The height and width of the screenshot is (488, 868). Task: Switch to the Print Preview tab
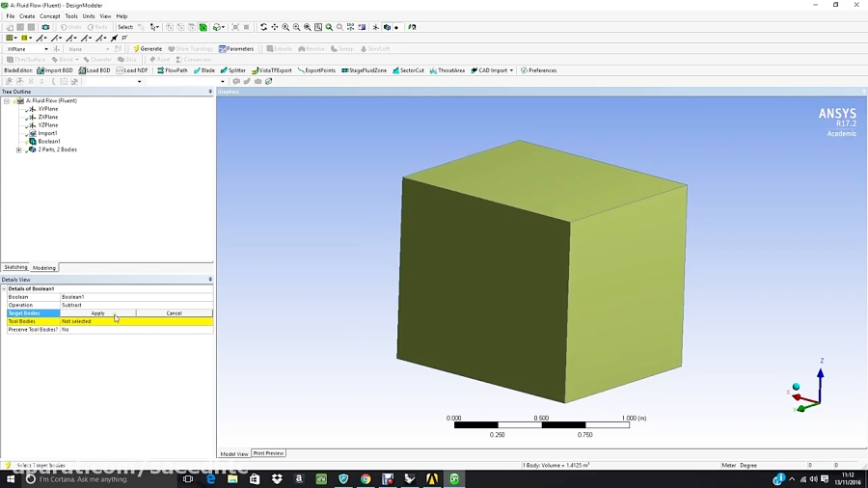pyautogui.click(x=268, y=453)
